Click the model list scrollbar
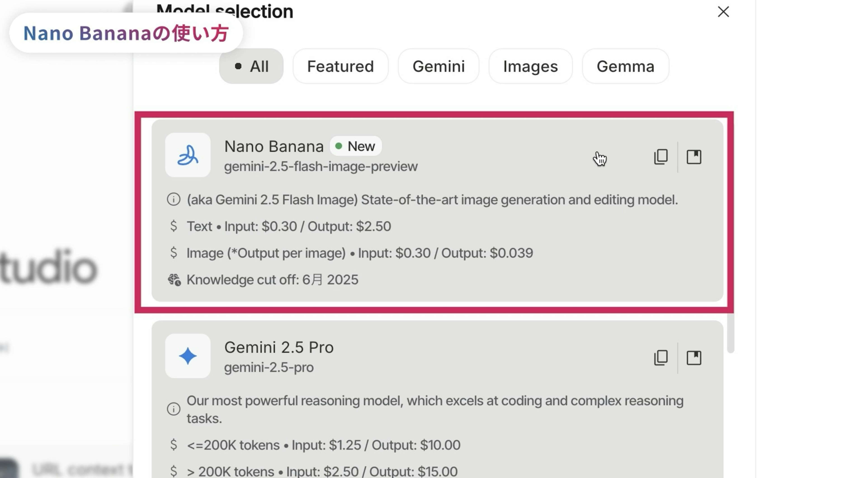Screen dimensions: 868x478 point(730,333)
